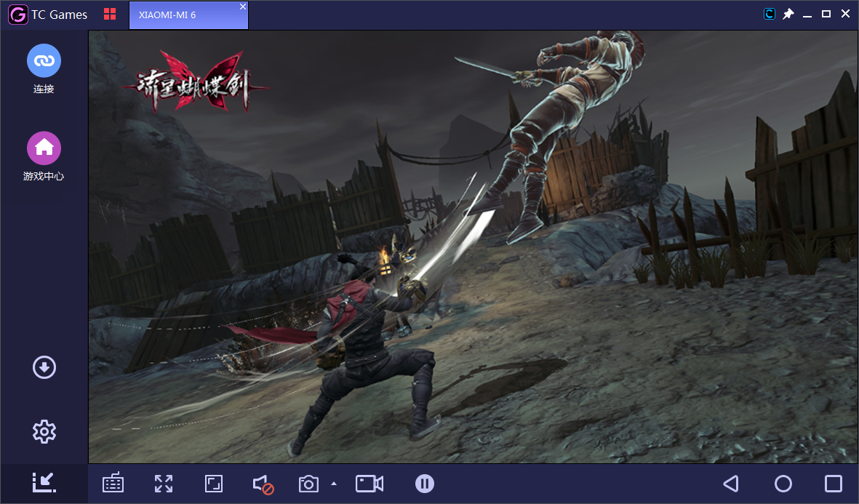Open the keyboard mapping icon
This screenshot has height=504, width=859.
(113, 483)
